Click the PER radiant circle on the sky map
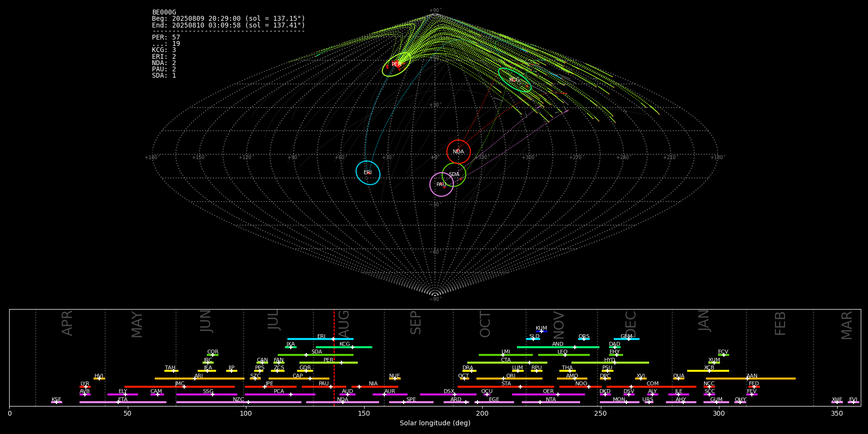 [x=396, y=64]
